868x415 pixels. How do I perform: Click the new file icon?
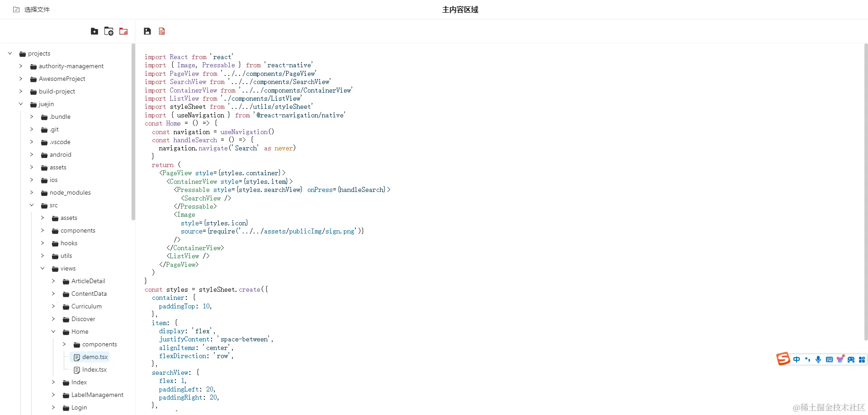coord(94,31)
